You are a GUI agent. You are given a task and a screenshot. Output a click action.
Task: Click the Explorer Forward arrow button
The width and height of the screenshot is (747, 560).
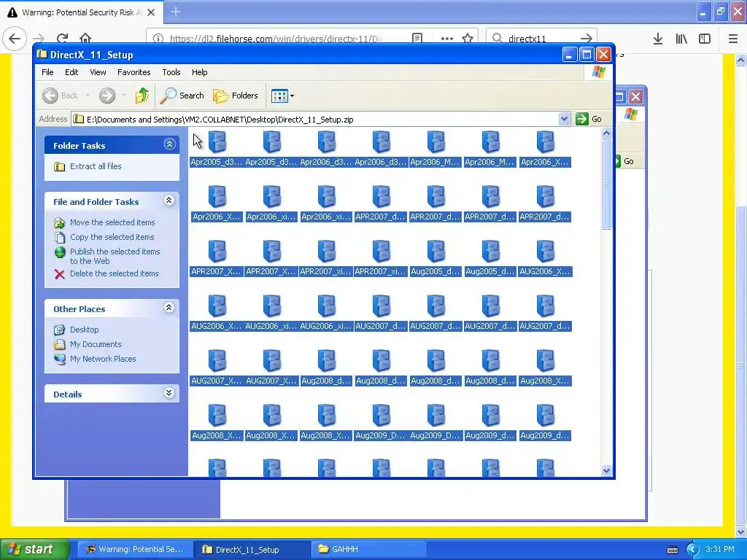pos(107,96)
